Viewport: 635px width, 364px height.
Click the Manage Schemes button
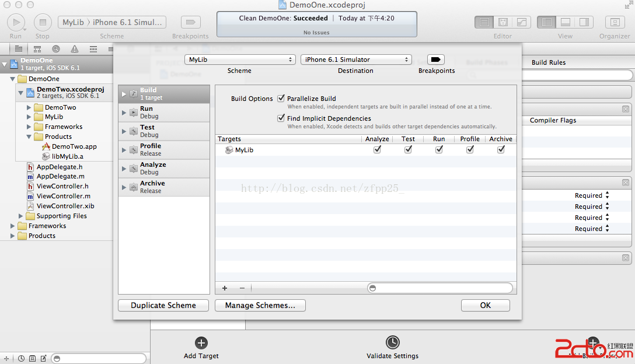260,305
